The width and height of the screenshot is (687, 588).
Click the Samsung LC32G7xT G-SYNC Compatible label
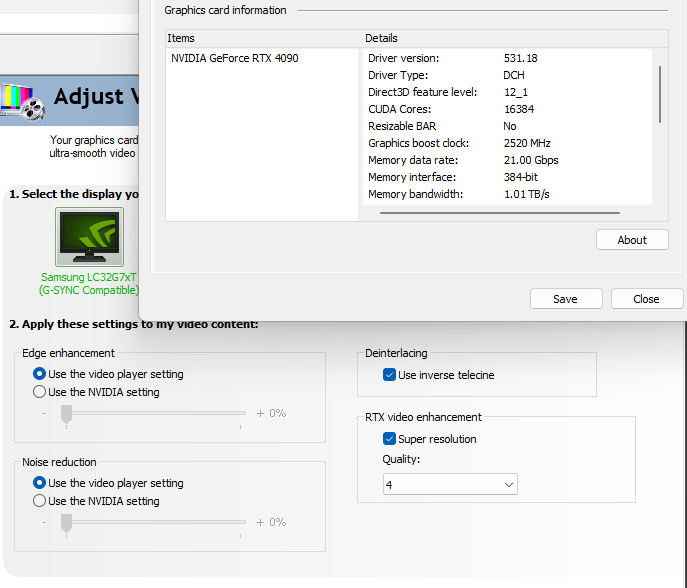(89, 283)
